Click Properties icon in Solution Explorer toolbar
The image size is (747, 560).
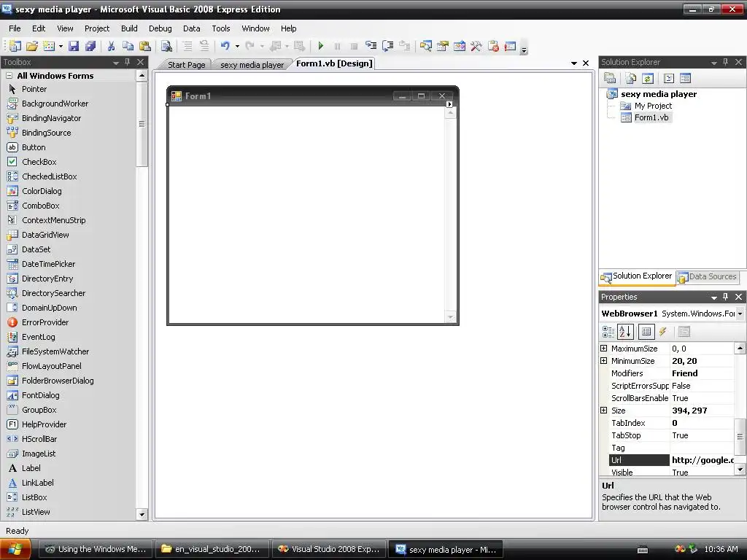click(610, 78)
